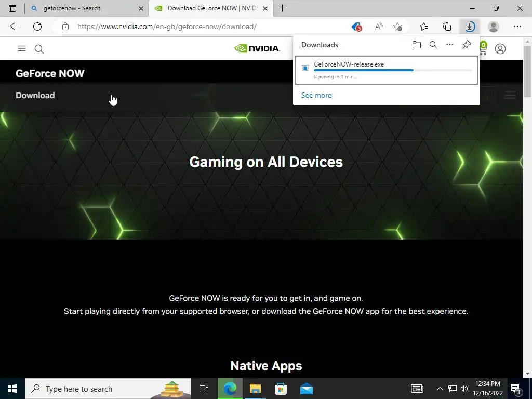Open the notification center icon
This screenshot has width=532, height=399.
click(516, 389)
